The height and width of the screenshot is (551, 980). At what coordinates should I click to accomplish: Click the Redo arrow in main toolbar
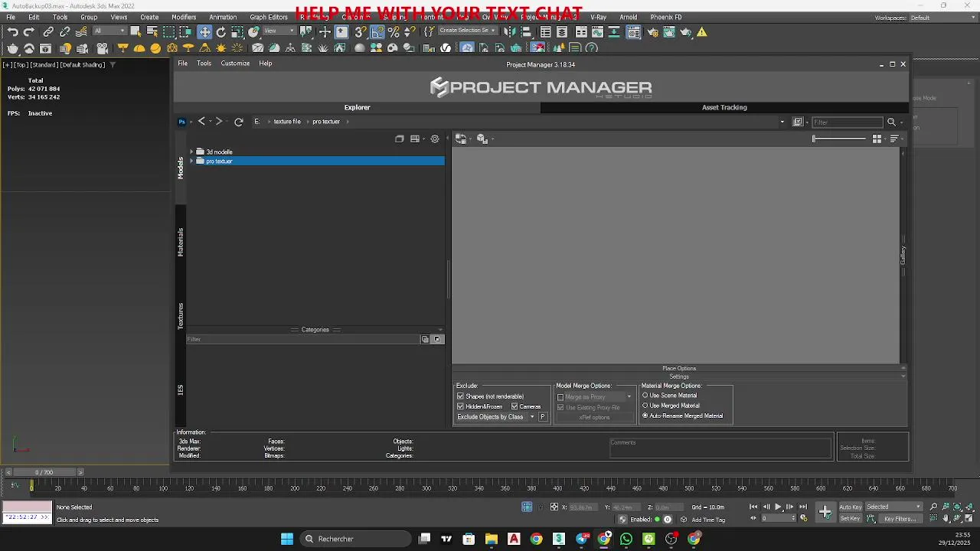(29, 31)
